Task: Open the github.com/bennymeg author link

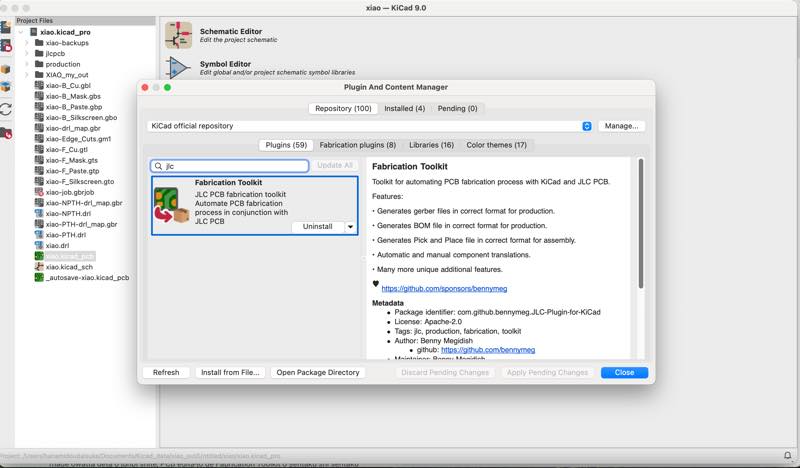Action: 488,350
